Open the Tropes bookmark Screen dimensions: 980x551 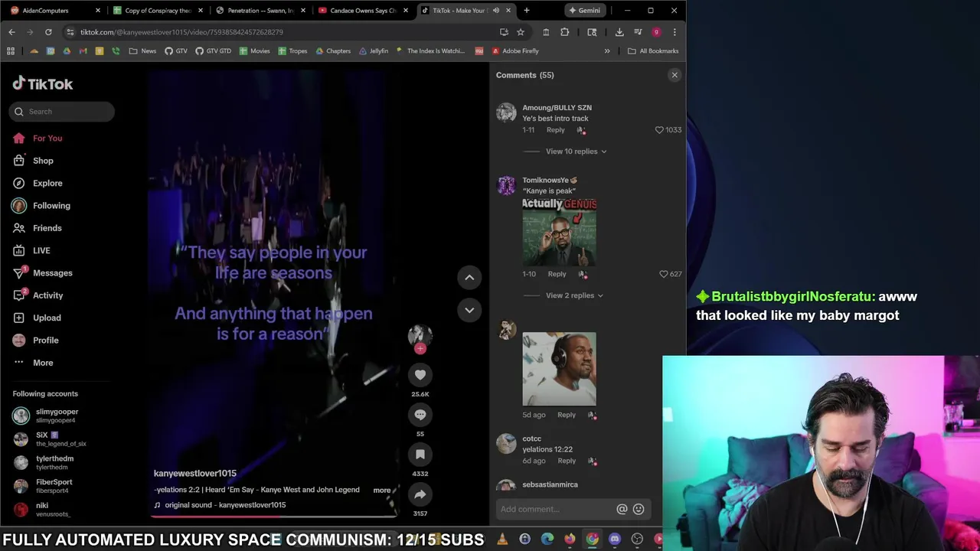(x=292, y=51)
